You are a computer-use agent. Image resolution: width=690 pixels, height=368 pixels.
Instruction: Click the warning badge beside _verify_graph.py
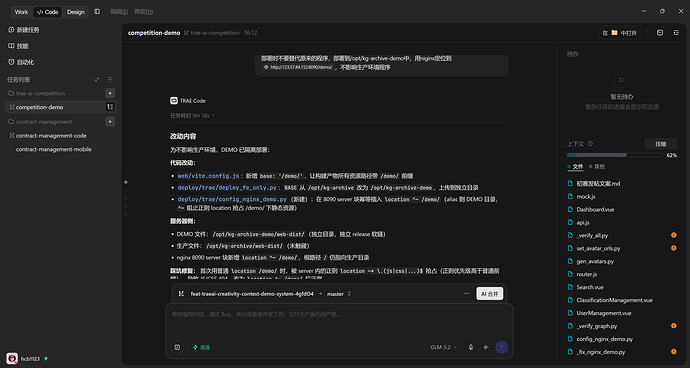tap(673, 326)
